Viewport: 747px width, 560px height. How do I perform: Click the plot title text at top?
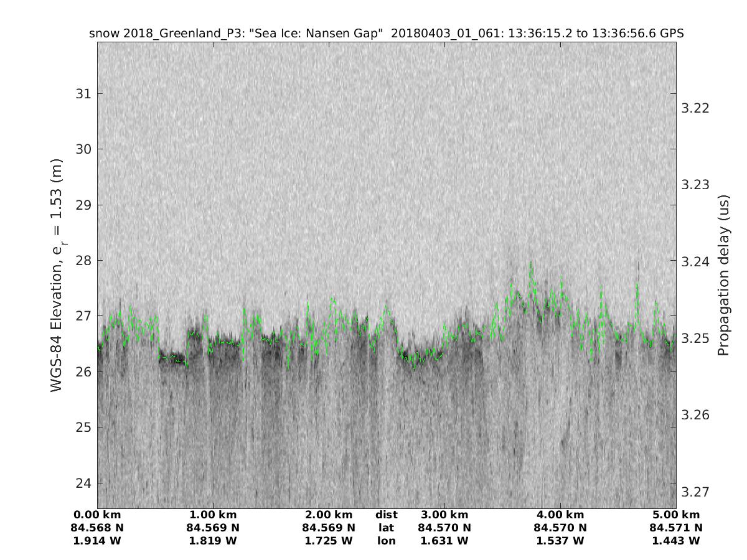(x=387, y=34)
